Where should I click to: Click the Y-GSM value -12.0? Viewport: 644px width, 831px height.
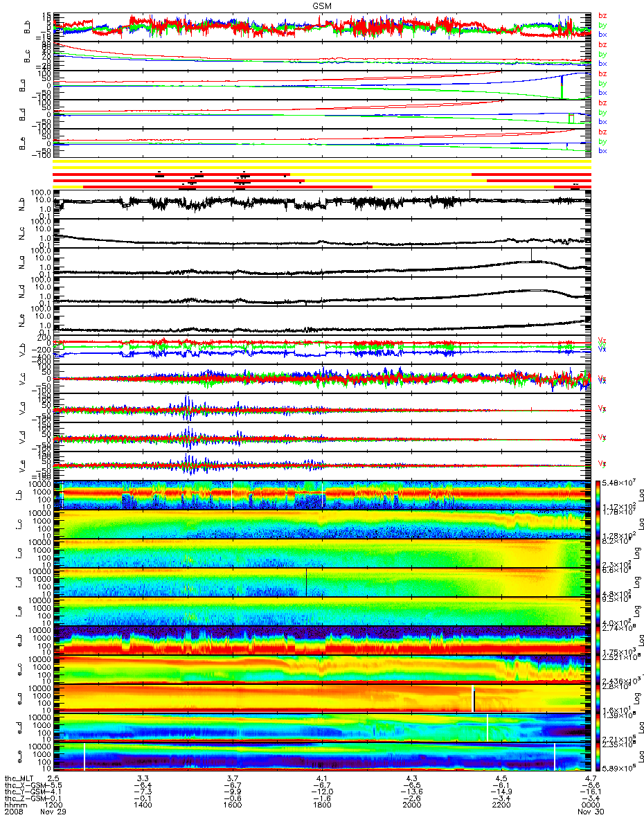321,793
